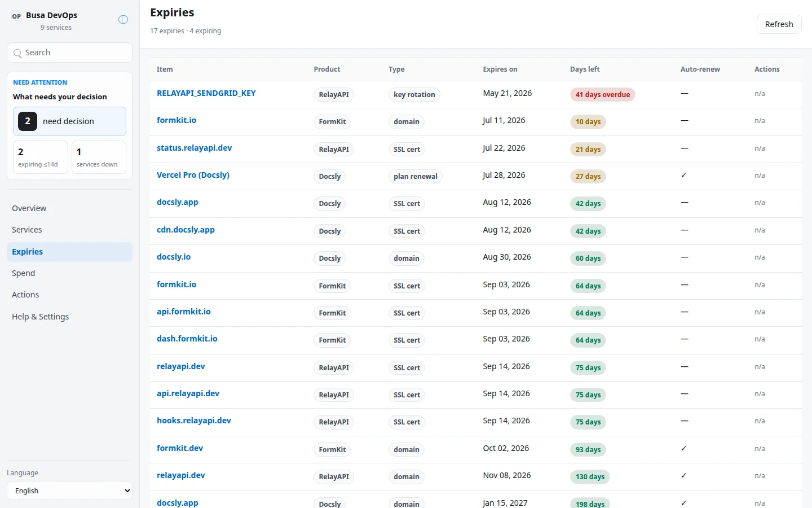The width and height of the screenshot is (812, 508).
Task: Click the 41 days overdue badge
Action: (x=603, y=95)
